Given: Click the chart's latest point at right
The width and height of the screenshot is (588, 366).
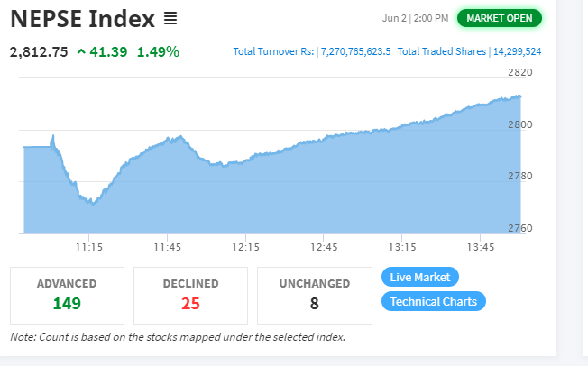Looking at the screenshot, I should click(x=519, y=96).
